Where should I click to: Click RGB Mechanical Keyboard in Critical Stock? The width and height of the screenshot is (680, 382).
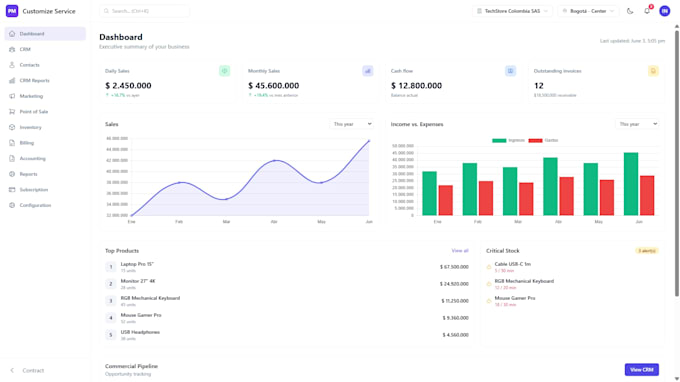(572, 284)
